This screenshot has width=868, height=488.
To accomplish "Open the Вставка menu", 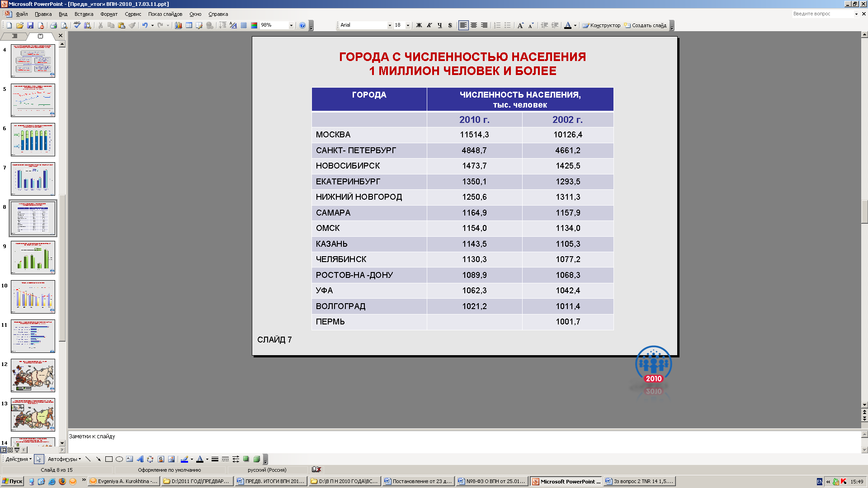I will pos(84,14).
